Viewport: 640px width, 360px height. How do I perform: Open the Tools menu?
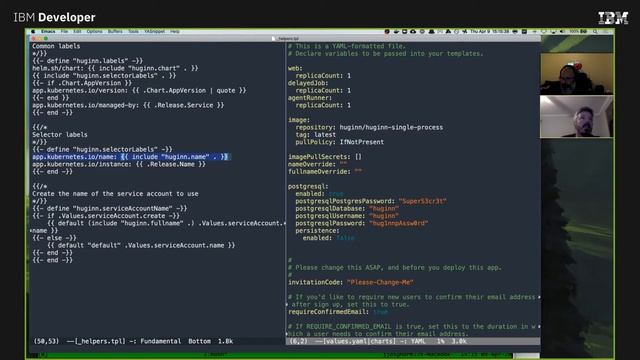[133, 31]
